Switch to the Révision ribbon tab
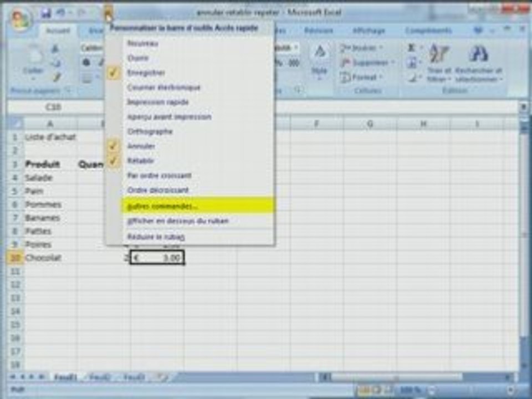This screenshot has height=399, width=532. (318, 31)
